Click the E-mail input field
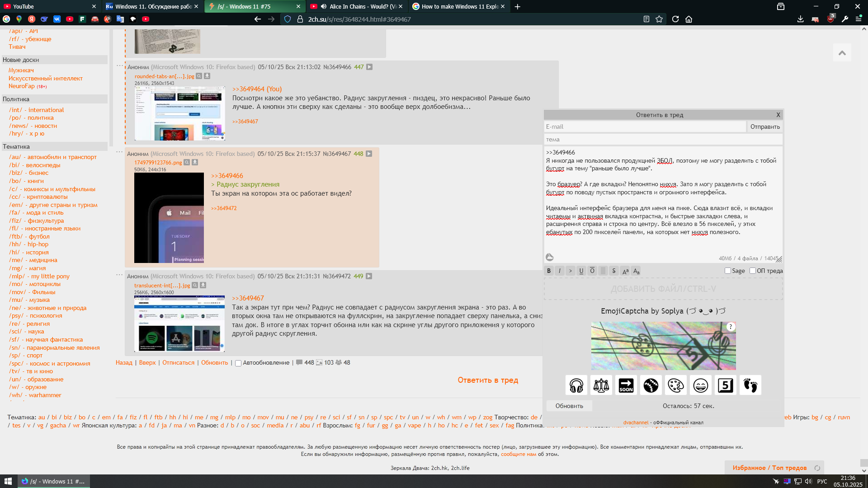The width and height of the screenshot is (868, 488). click(x=645, y=127)
